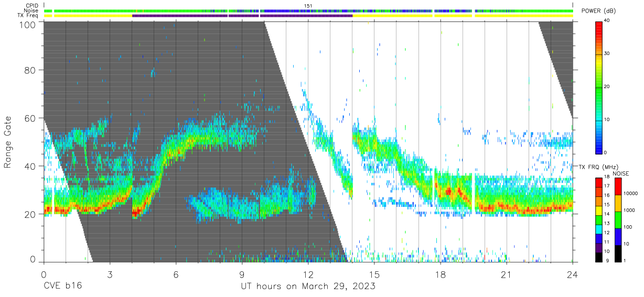The image size is (644, 297).
Task: Pick the 11 label on the TX FRQ legend
Action: pos(607,242)
